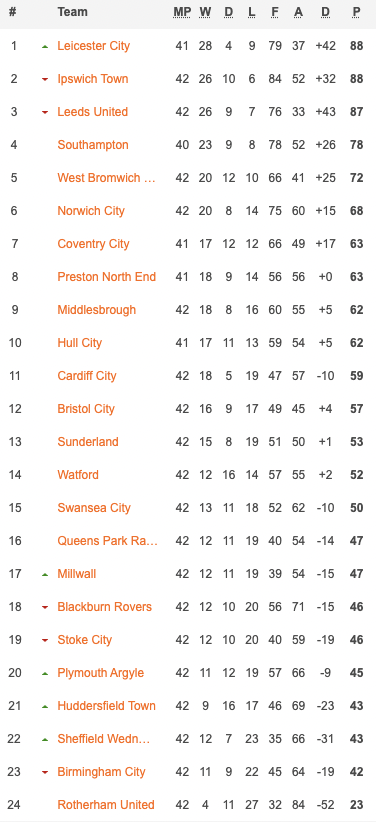The image size is (376, 822).
Task: Click the red down arrow beside Leeds United
Action: coord(45,113)
